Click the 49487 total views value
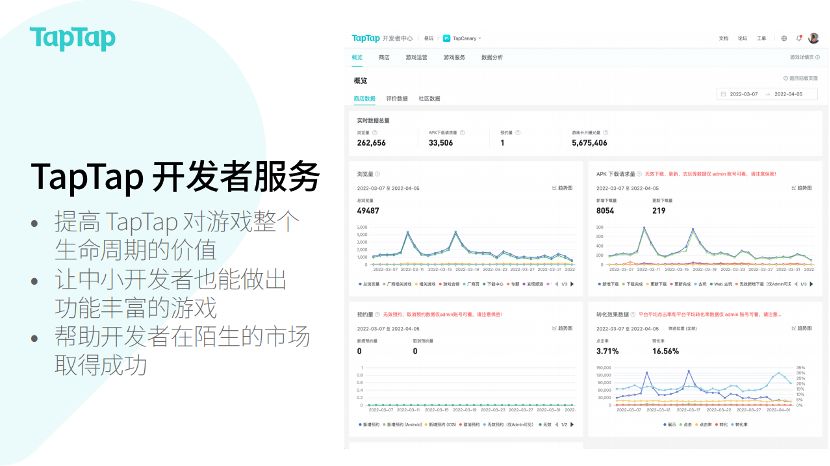Image resolution: width=830 pixels, height=466 pixels. pyautogui.click(x=368, y=211)
